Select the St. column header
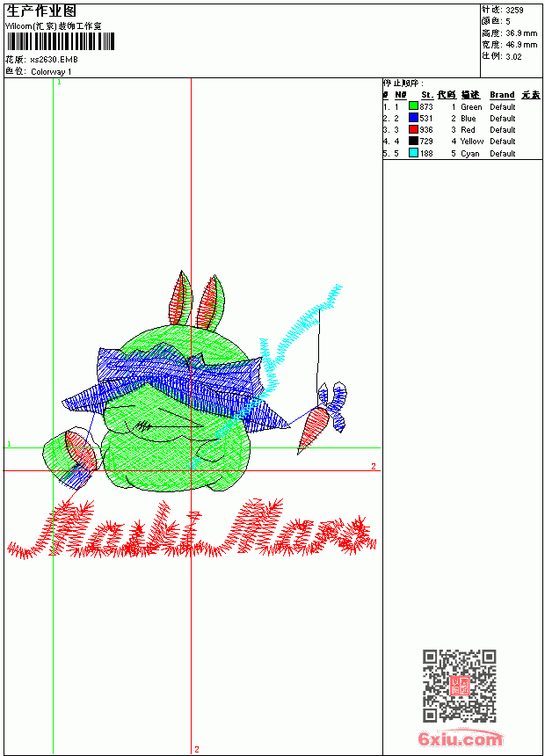 point(427,95)
